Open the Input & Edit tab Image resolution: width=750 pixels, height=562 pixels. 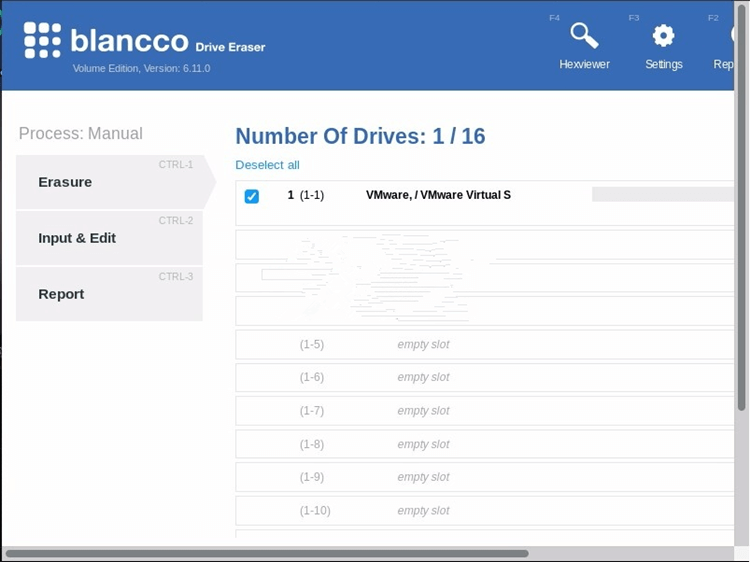point(110,238)
